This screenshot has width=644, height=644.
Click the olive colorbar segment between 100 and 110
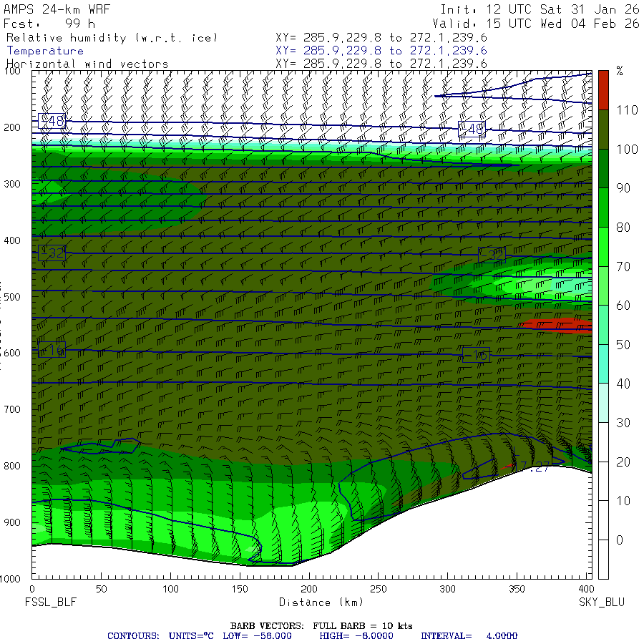point(603,130)
